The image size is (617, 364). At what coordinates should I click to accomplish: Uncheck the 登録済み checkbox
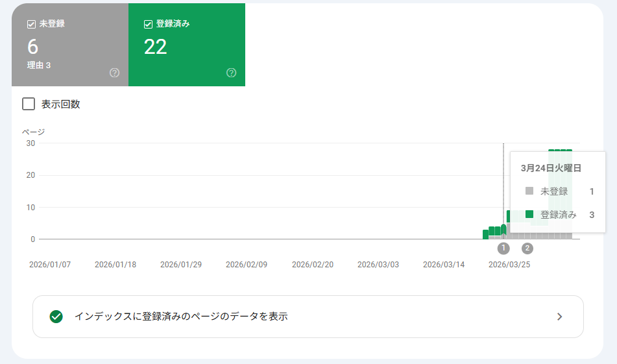click(x=148, y=24)
